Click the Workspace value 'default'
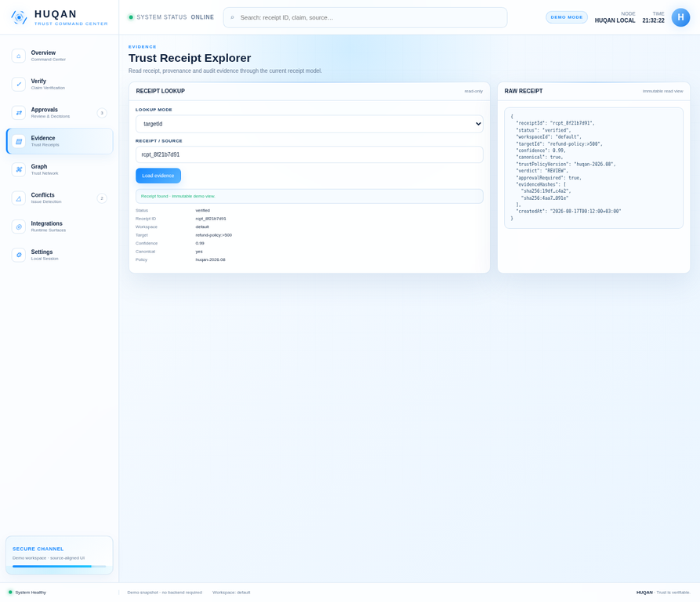700x602 pixels. tap(201, 227)
